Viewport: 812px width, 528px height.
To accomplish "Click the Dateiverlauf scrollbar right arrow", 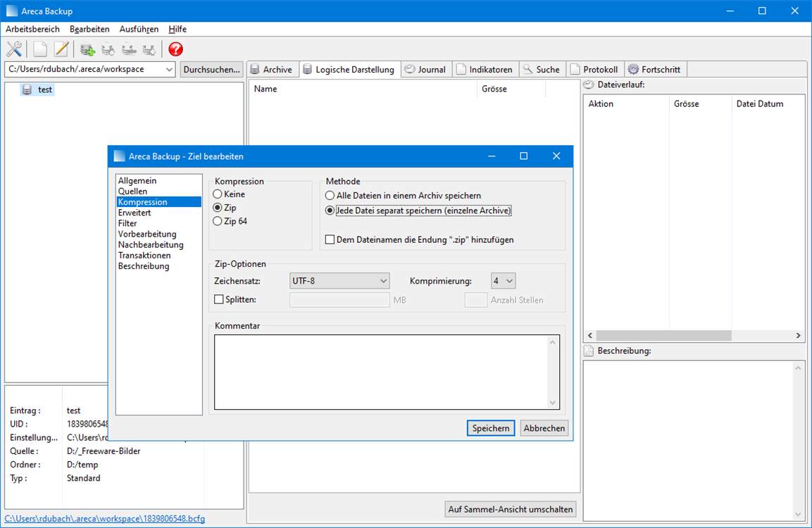I will 798,335.
